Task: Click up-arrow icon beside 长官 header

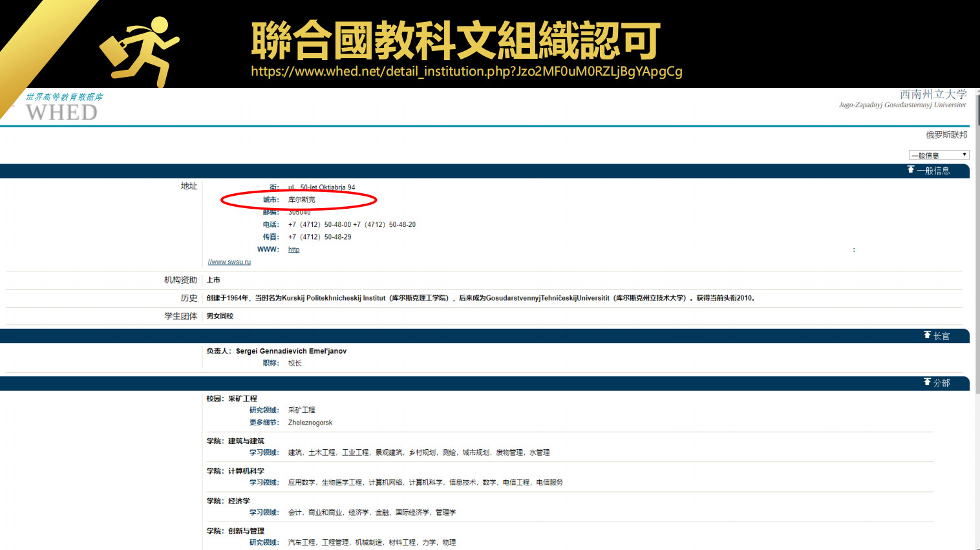Action: pos(927,335)
